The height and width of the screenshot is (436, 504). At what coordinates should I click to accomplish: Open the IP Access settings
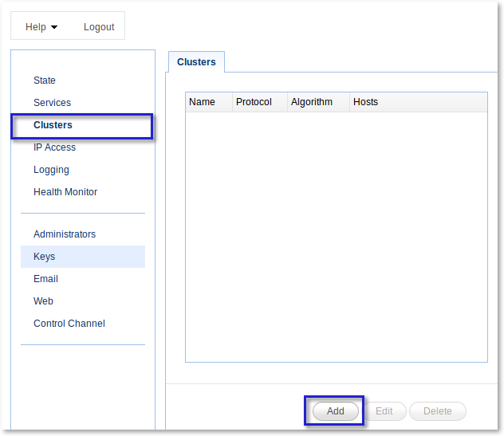pyautogui.click(x=55, y=147)
